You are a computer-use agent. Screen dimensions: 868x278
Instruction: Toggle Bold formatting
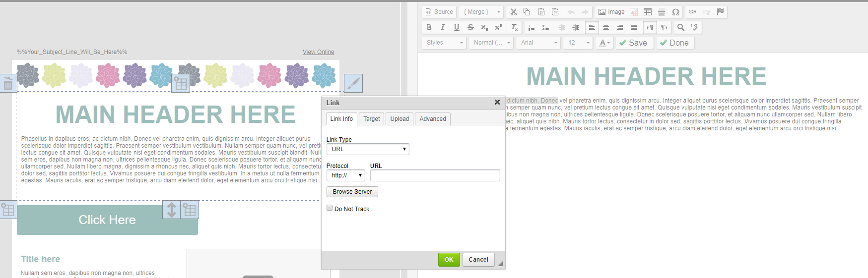coord(429,27)
